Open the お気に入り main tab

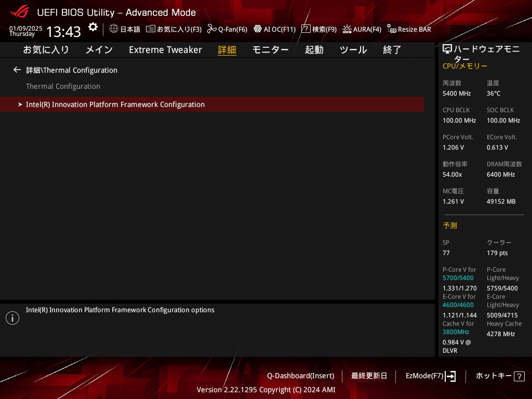point(46,50)
